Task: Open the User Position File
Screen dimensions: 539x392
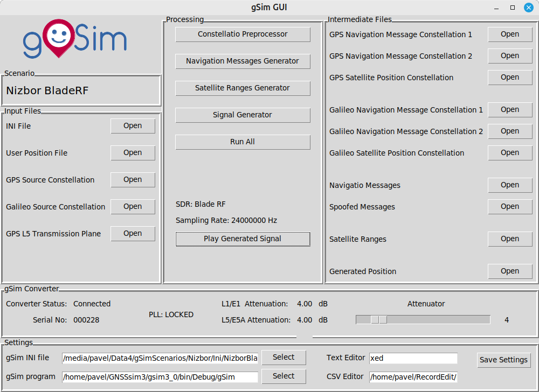Action: pos(133,153)
